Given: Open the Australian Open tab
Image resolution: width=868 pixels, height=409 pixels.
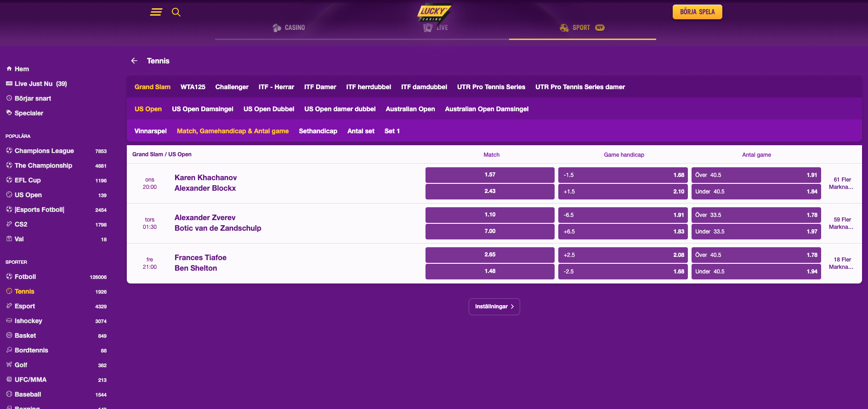Looking at the screenshot, I should pyautogui.click(x=410, y=109).
